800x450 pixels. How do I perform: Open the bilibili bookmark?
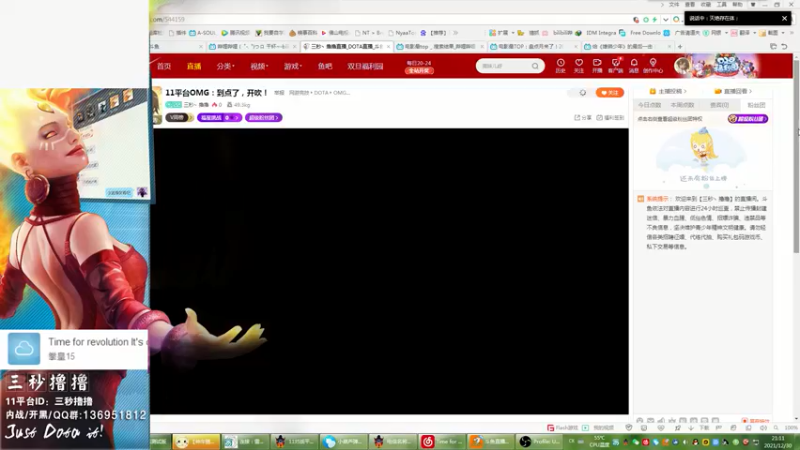point(562,33)
